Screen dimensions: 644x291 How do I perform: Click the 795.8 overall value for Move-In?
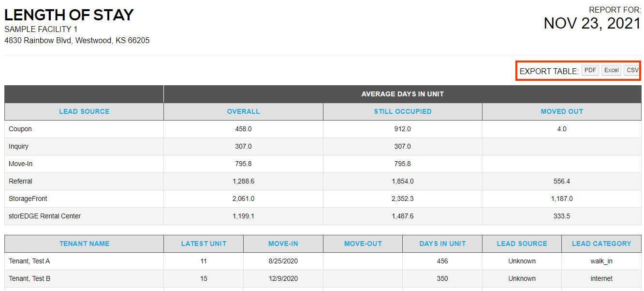(244, 164)
